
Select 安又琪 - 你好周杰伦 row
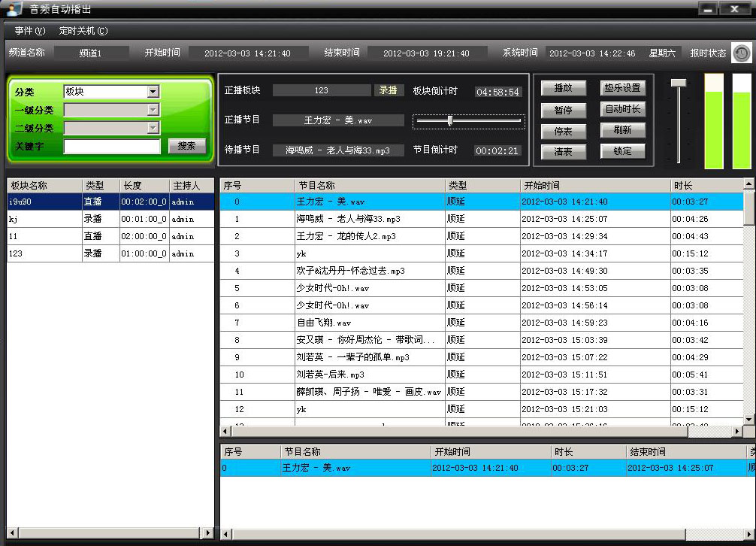click(482, 340)
